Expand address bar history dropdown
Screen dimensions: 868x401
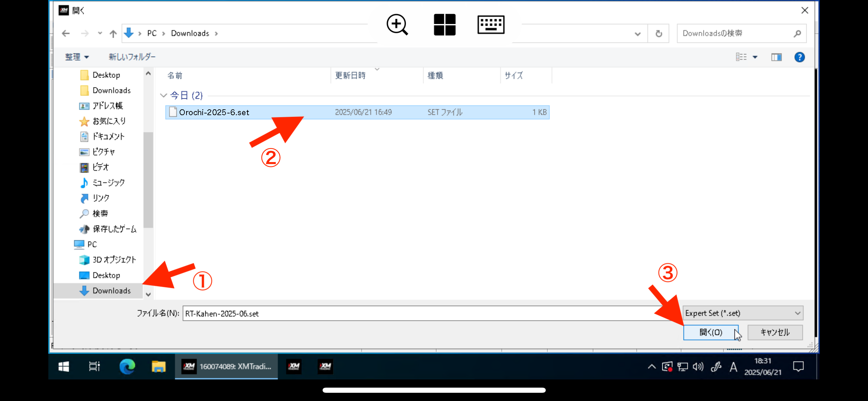click(638, 34)
